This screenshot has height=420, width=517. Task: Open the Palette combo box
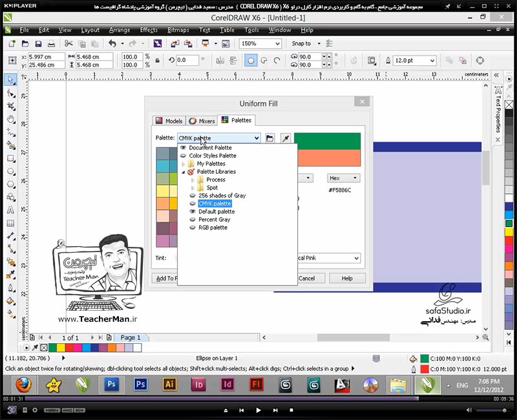coord(219,138)
